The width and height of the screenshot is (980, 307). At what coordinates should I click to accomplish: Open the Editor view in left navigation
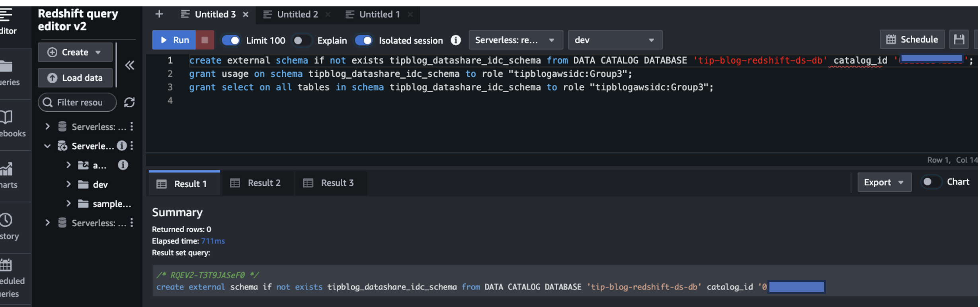coord(8,22)
